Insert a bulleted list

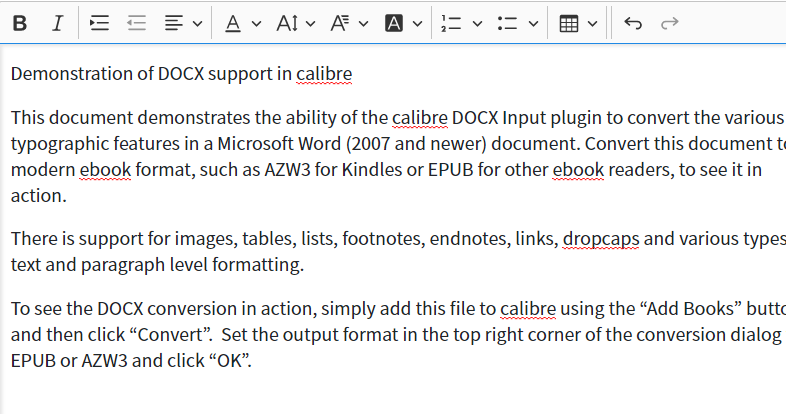click(x=507, y=23)
